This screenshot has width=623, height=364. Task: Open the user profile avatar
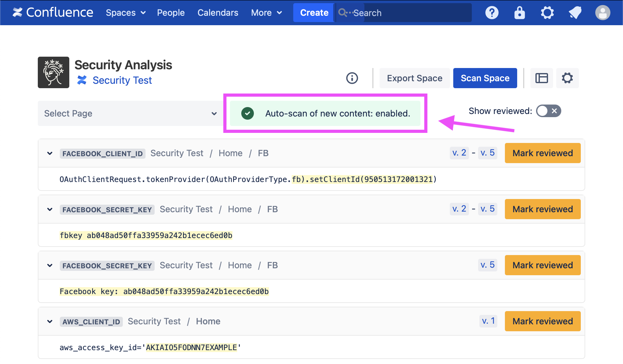(x=602, y=13)
